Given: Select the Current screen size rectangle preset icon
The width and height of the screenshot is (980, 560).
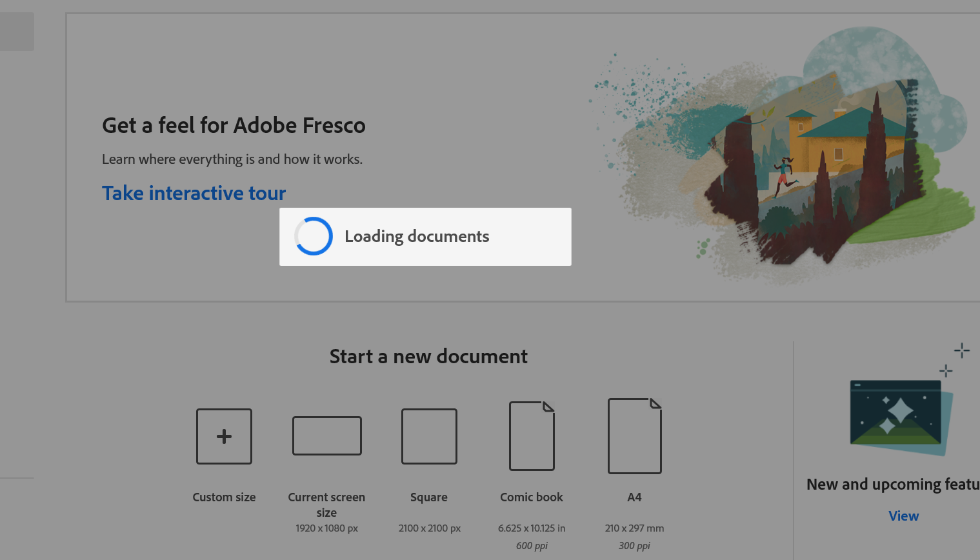Looking at the screenshot, I should (x=326, y=435).
